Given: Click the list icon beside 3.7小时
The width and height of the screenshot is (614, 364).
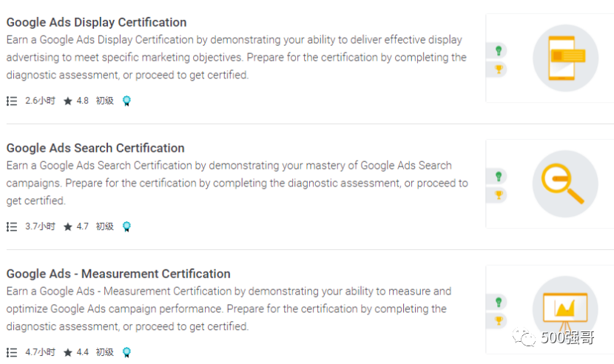Looking at the screenshot, I should click(x=12, y=227).
